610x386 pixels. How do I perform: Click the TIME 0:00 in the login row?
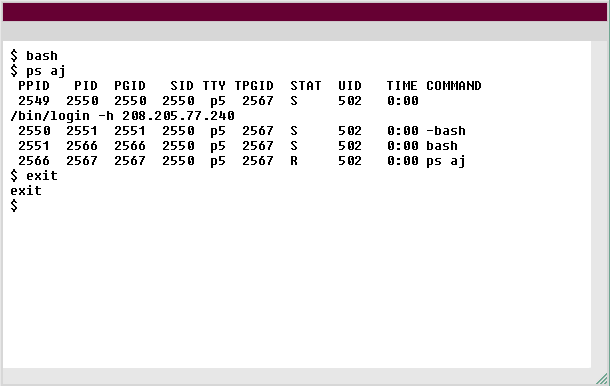click(403, 101)
